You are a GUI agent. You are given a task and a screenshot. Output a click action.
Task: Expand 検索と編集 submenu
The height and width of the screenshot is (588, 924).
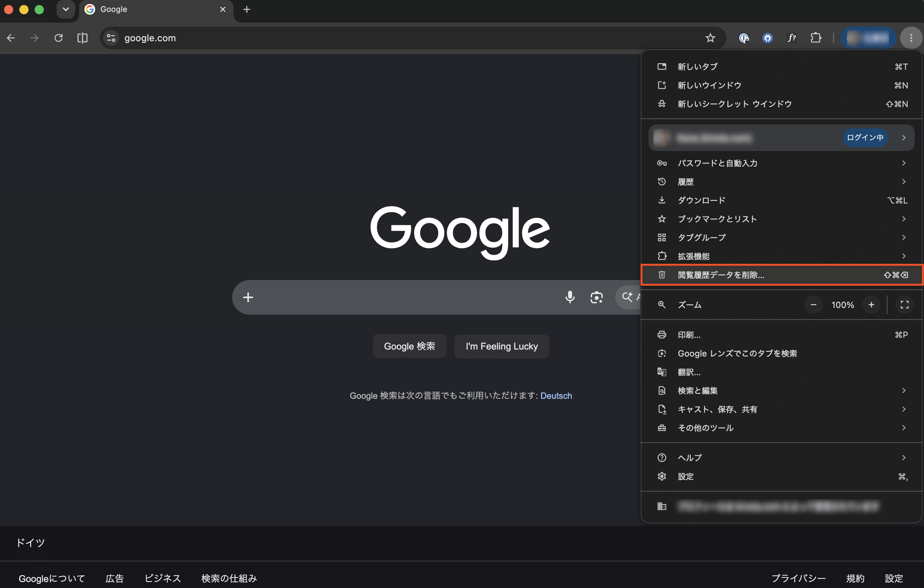[x=781, y=390]
